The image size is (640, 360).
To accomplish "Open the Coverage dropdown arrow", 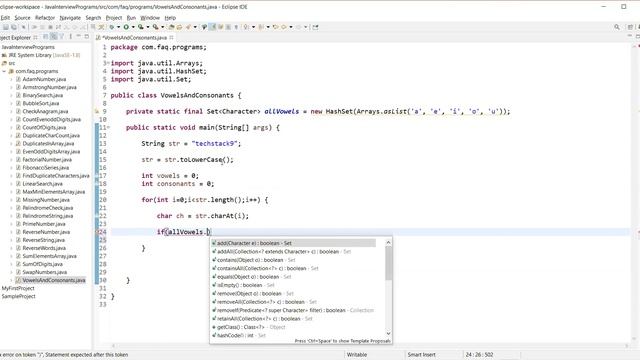I will 148,27.
